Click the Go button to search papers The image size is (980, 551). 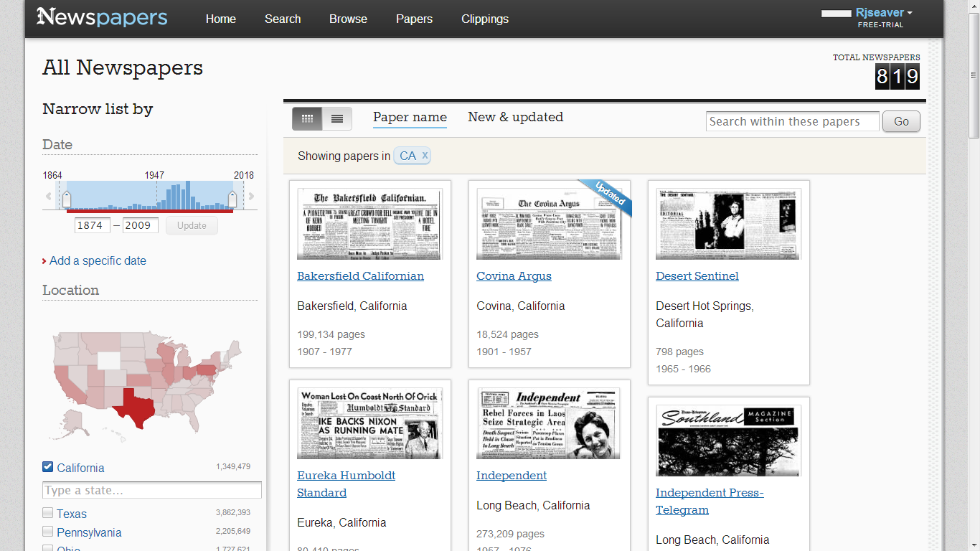pyautogui.click(x=900, y=121)
